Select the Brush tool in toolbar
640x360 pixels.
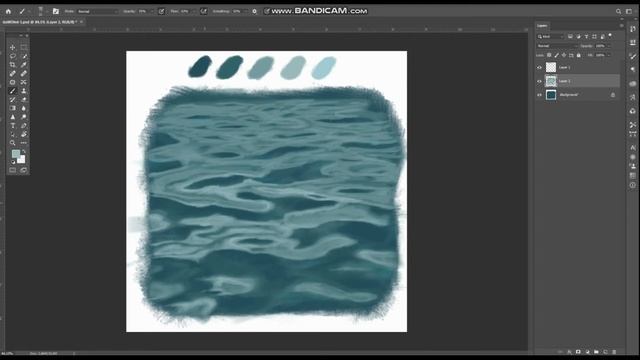tap(13, 91)
